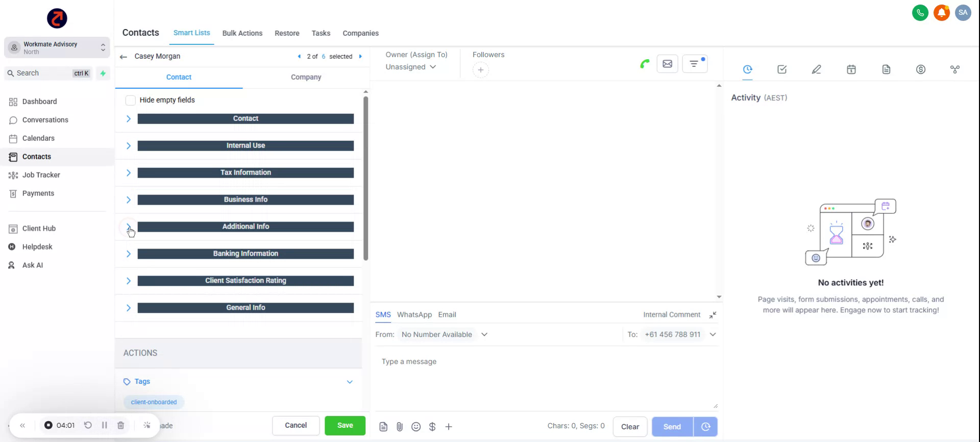This screenshot has width=980, height=442.
Task: Attach a file with paperclip icon
Action: [x=400, y=427]
